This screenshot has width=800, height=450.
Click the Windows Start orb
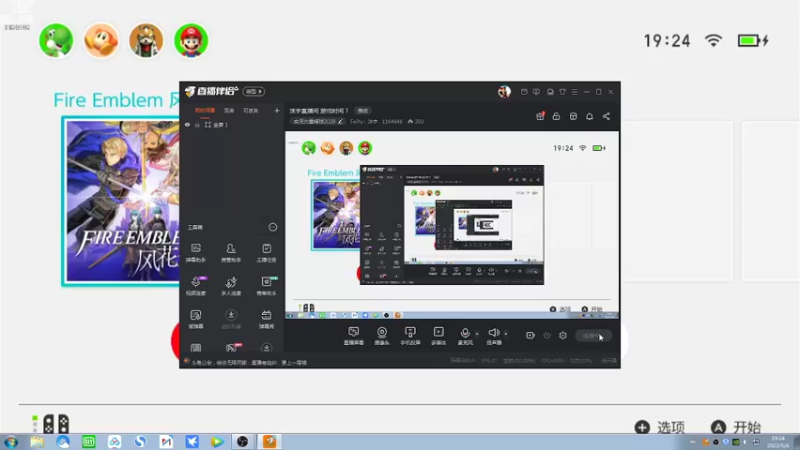pyautogui.click(x=11, y=441)
